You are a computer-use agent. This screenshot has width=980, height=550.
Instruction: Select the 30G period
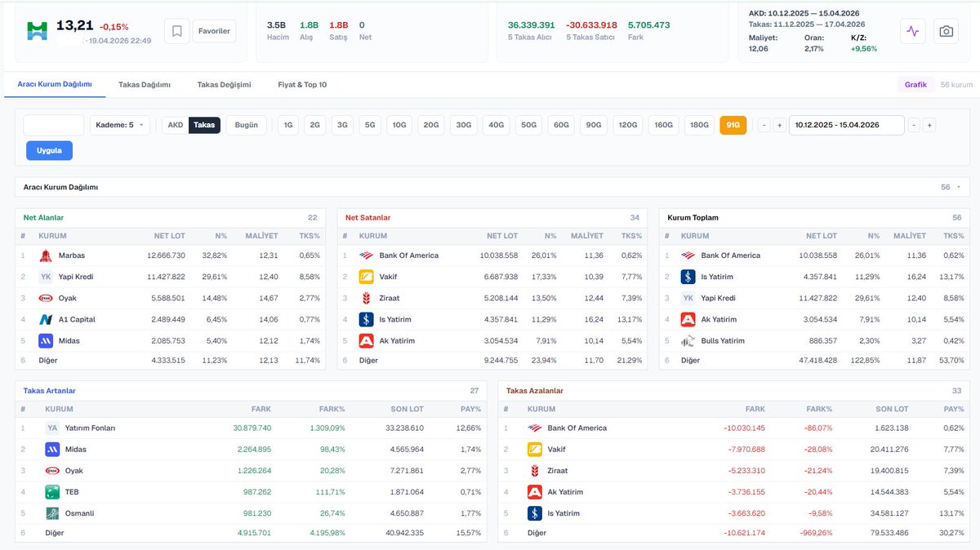(464, 125)
